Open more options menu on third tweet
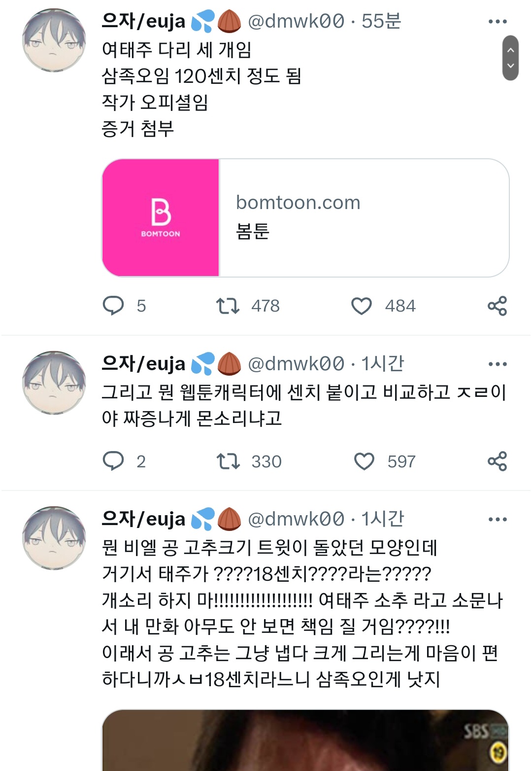The image size is (532, 771). pyautogui.click(x=497, y=520)
